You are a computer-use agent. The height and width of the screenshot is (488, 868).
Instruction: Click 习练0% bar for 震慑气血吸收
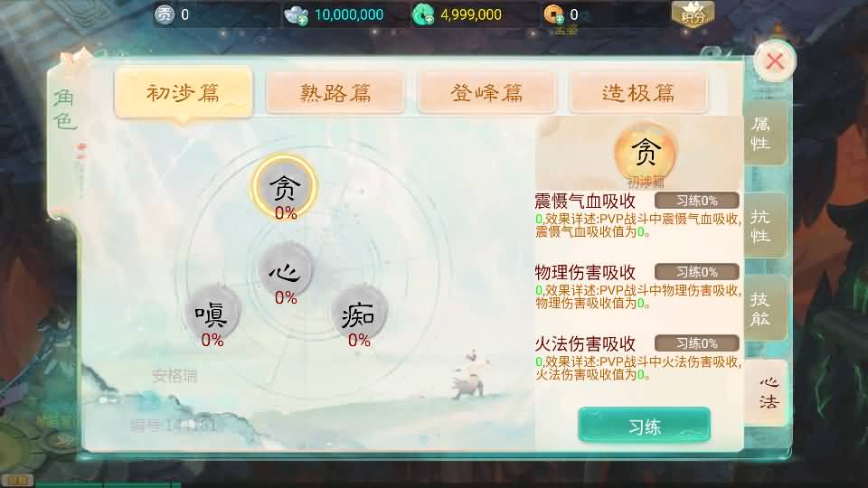click(697, 201)
